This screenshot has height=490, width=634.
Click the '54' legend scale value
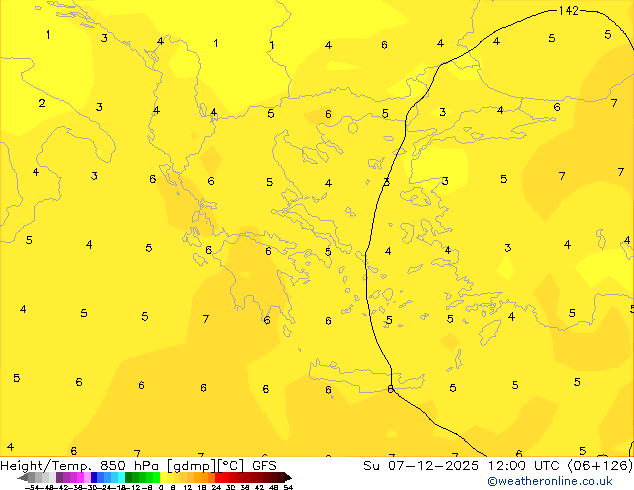tap(288, 487)
